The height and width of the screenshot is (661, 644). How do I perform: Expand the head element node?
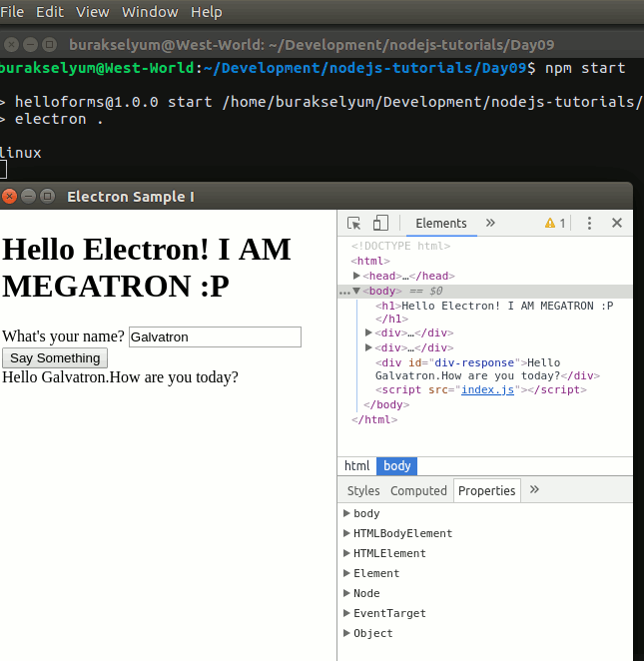[357, 276]
